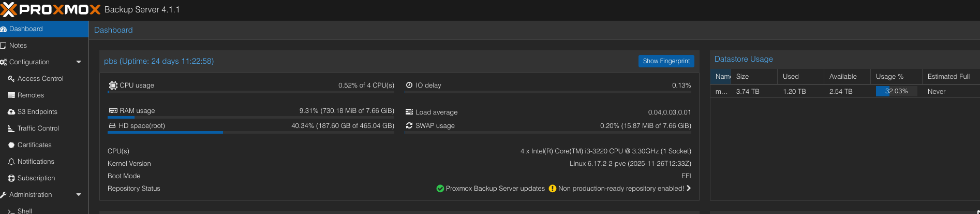Click green check for Proxmox updates
Screen dimensions: 980x214
click(440, 189)
